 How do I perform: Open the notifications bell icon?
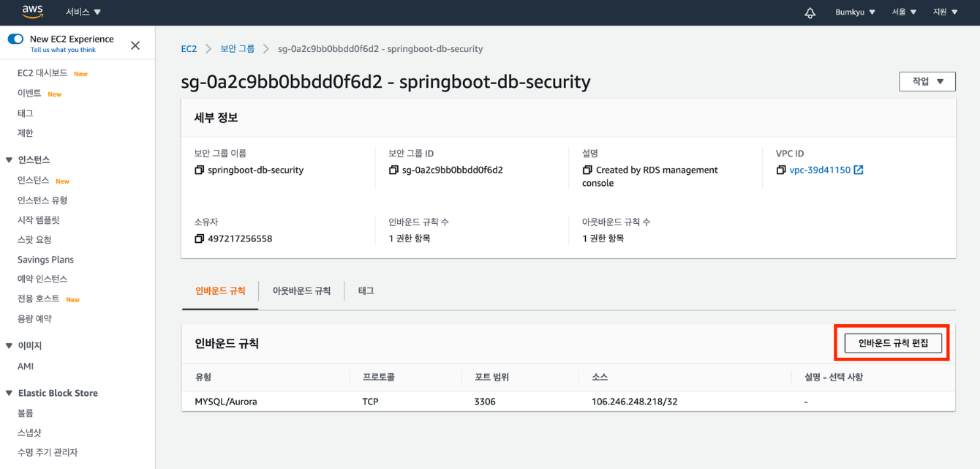click(x=810, y=12)
